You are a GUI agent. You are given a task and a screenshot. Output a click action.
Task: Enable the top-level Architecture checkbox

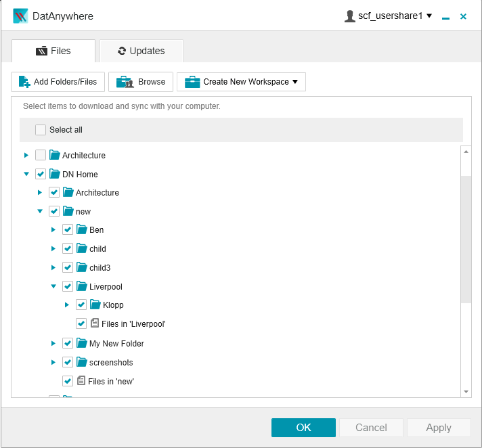[41, 155]
